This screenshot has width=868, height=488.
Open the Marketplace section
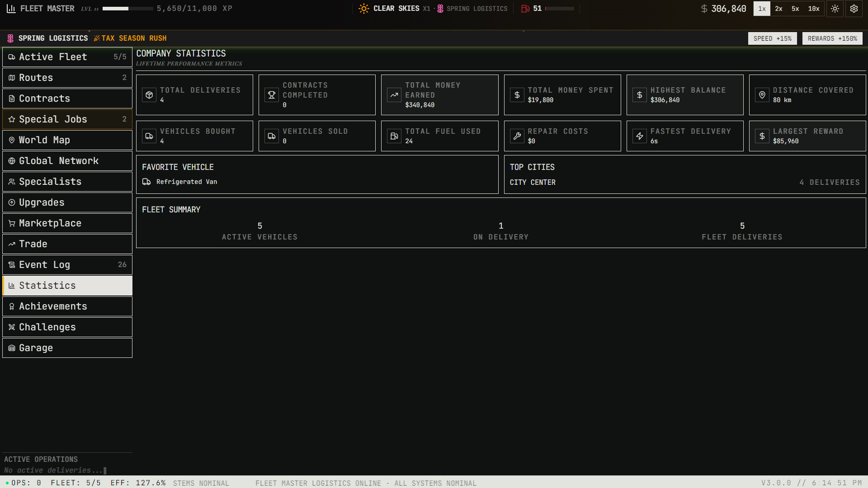tap(67, 223)
